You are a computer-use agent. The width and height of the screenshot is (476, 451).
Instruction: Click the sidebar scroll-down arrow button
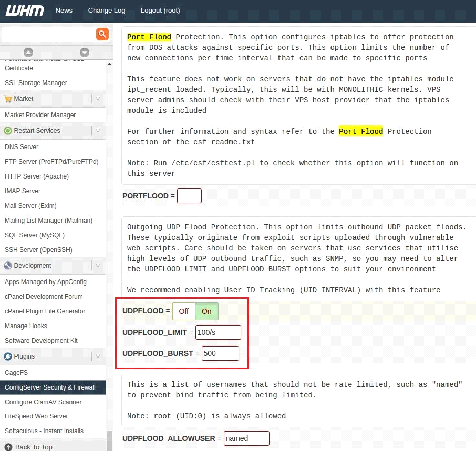click(85, 53)
